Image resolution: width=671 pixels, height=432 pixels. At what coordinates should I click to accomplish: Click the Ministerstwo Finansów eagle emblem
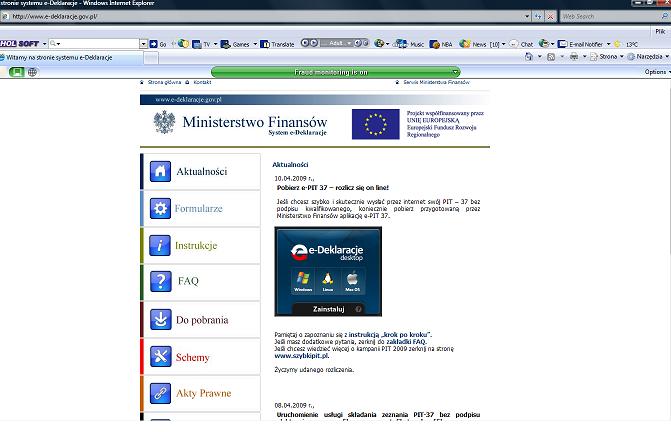coord(164,122)
